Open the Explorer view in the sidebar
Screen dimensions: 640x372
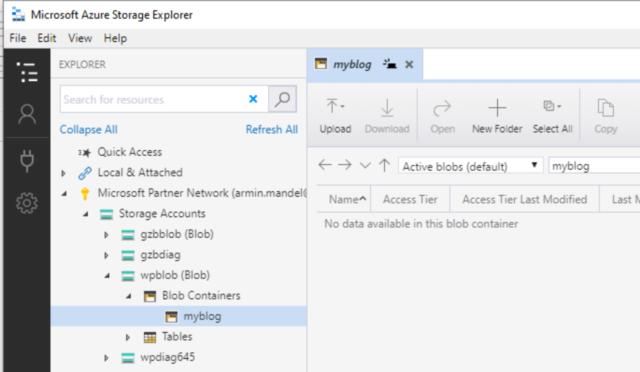click(27, 72)
